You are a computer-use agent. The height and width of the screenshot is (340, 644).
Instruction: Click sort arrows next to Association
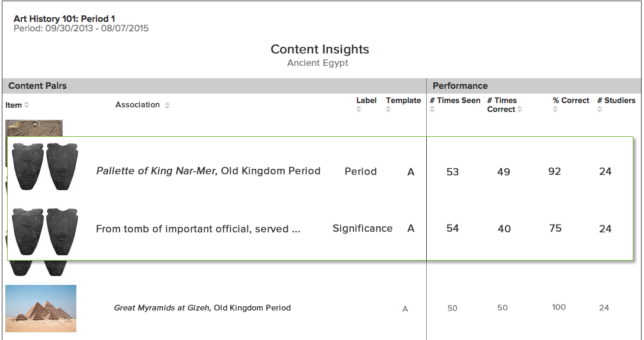(x=168, y=105)
